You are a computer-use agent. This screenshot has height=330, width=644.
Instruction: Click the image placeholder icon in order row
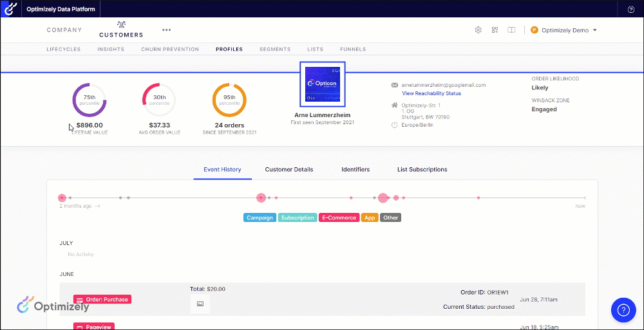pyautogui.click(x=200, y=304)
